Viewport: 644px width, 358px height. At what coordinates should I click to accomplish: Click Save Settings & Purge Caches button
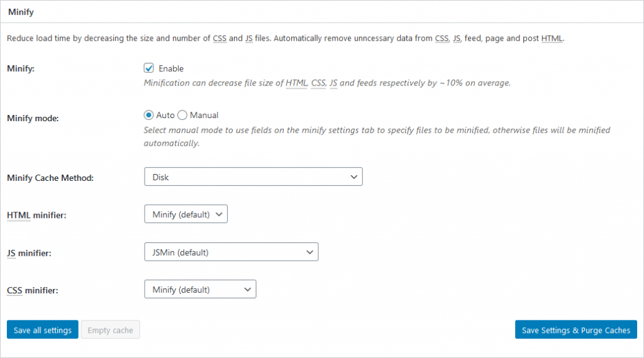pyautogui.click(x=576, y=330)
